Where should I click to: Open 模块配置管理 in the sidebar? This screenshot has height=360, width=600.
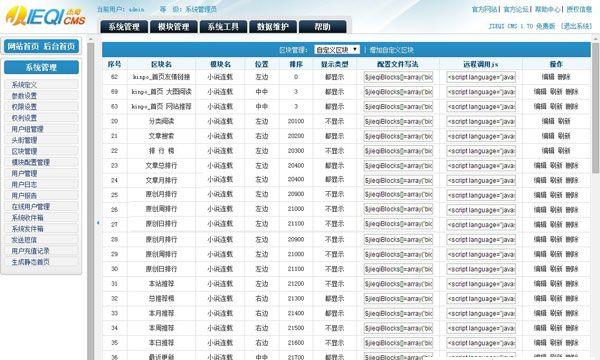31,162
